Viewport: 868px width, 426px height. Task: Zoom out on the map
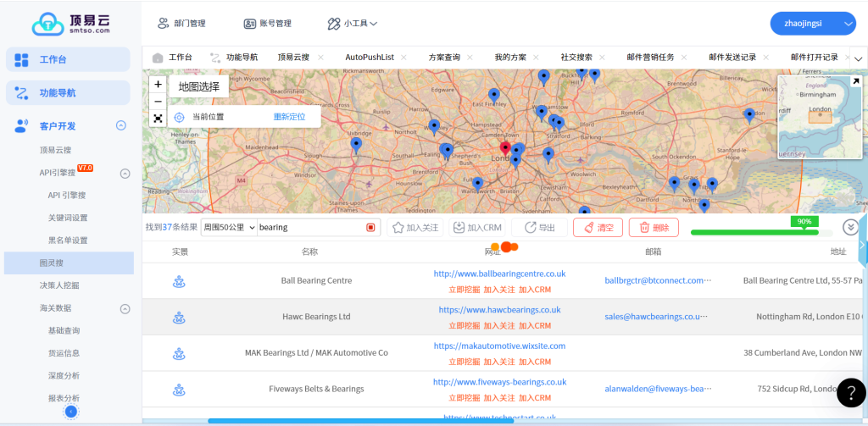pyautogui.click(x=159, y=102)
